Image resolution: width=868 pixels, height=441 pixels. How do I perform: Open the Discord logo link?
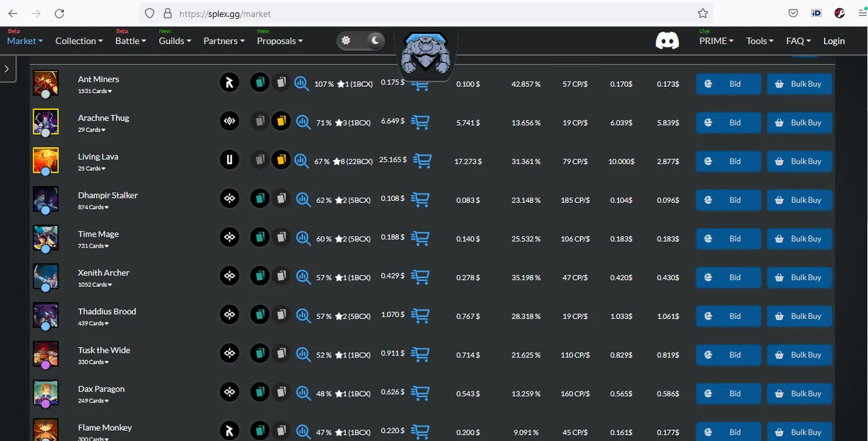click(x=667, y=41)
